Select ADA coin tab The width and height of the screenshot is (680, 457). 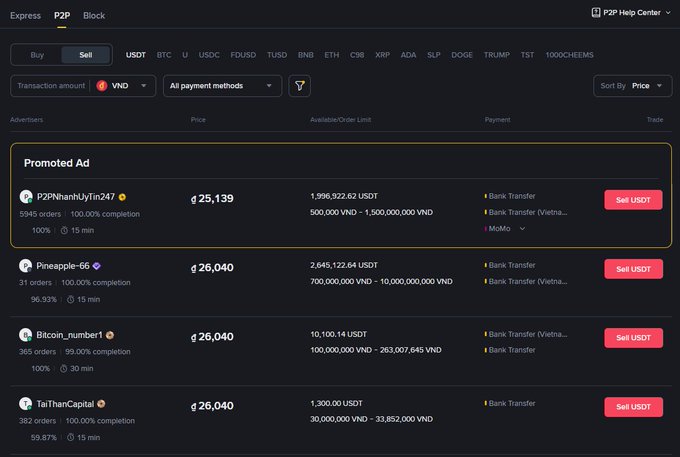click(x=409, y=55)
